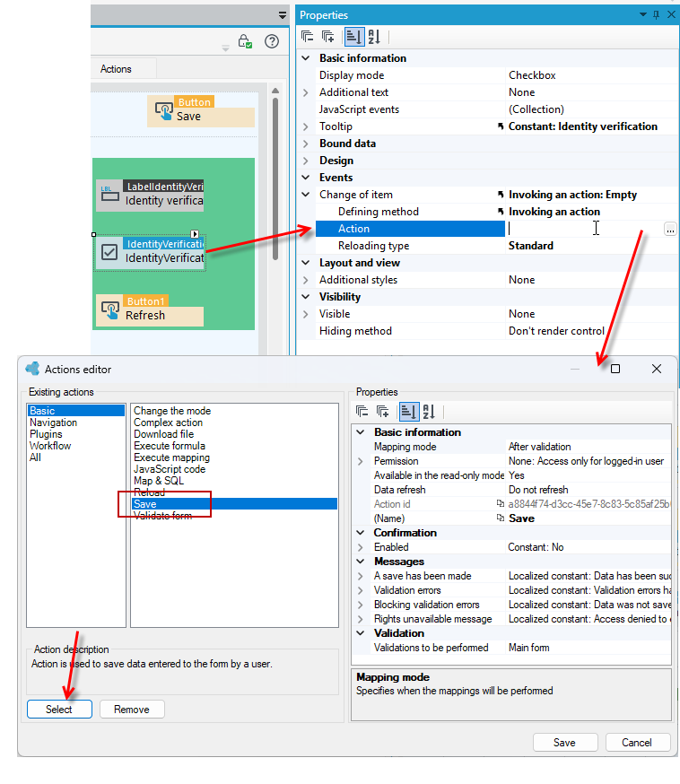
Task: Click the Cancel button
Action: coord(637,743)
